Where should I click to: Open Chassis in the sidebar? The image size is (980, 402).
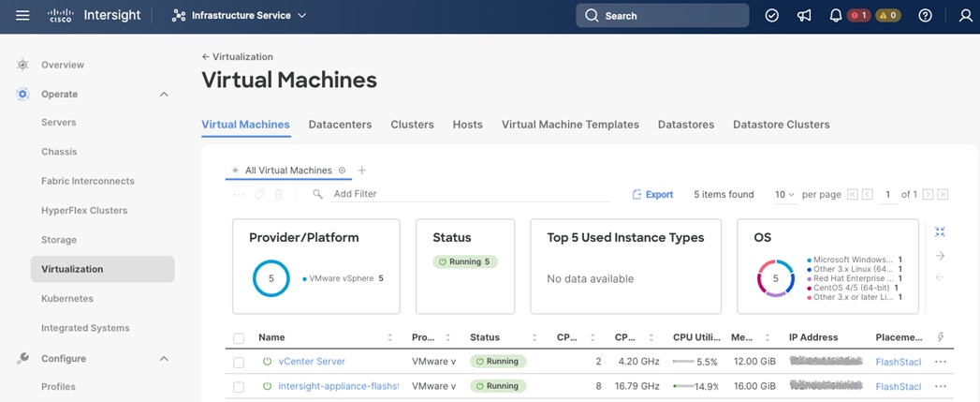(59, 152)
